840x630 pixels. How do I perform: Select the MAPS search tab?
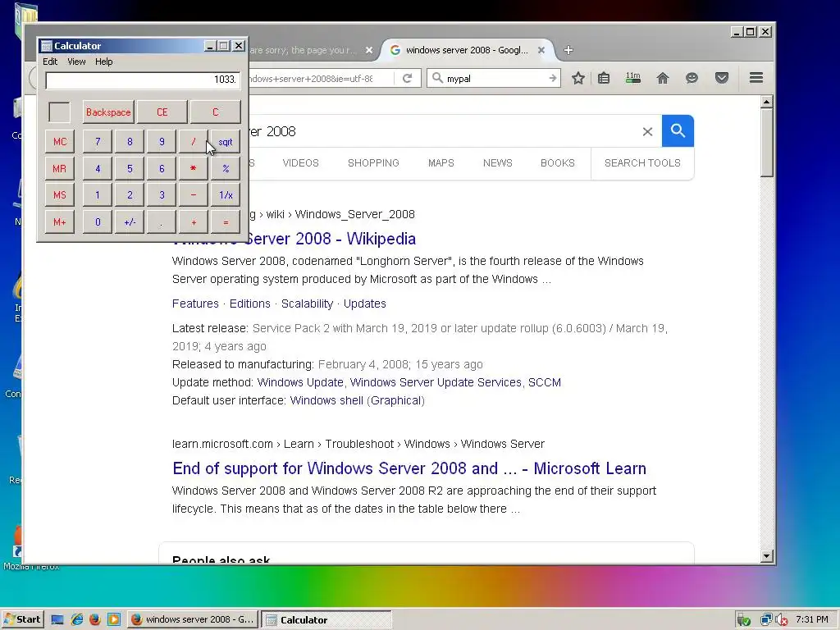pyautogui.click(x=441, y=163)
